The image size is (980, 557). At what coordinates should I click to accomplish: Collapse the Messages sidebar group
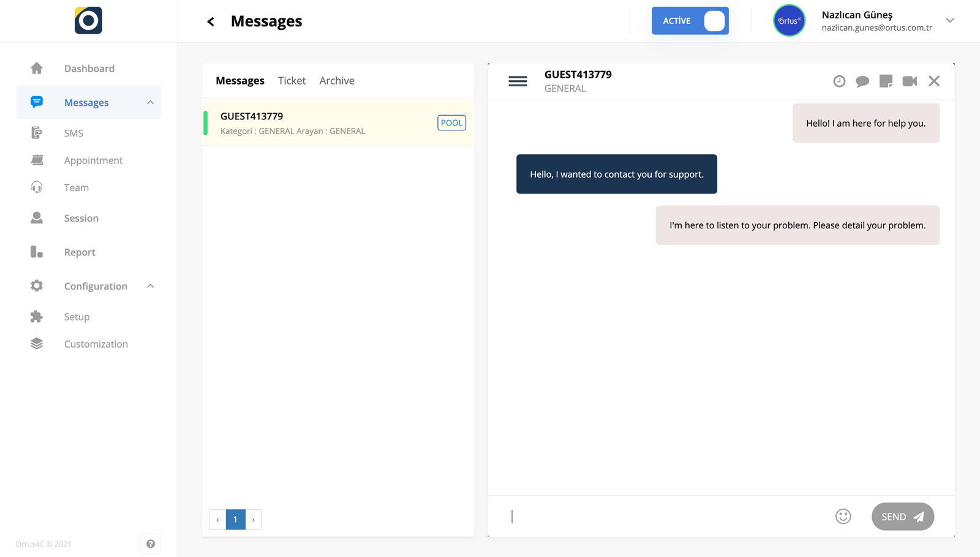tap(151, 102)
